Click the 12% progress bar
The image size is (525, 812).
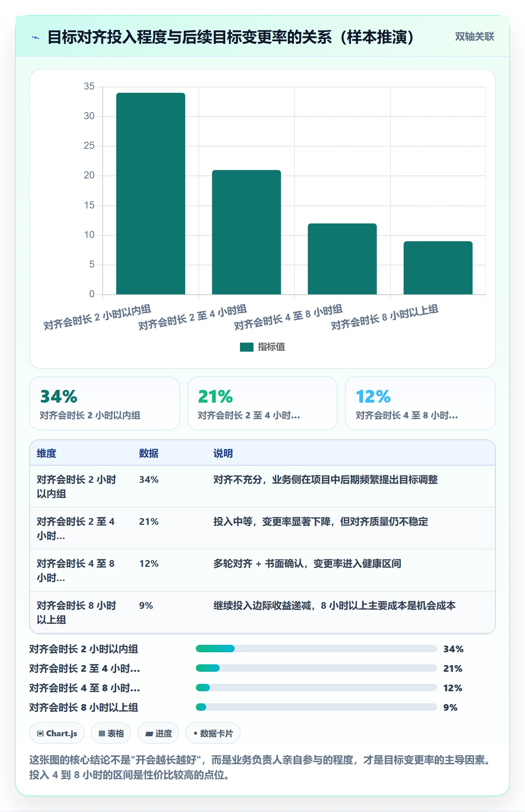pyautogui.click(x=316, y=688)
